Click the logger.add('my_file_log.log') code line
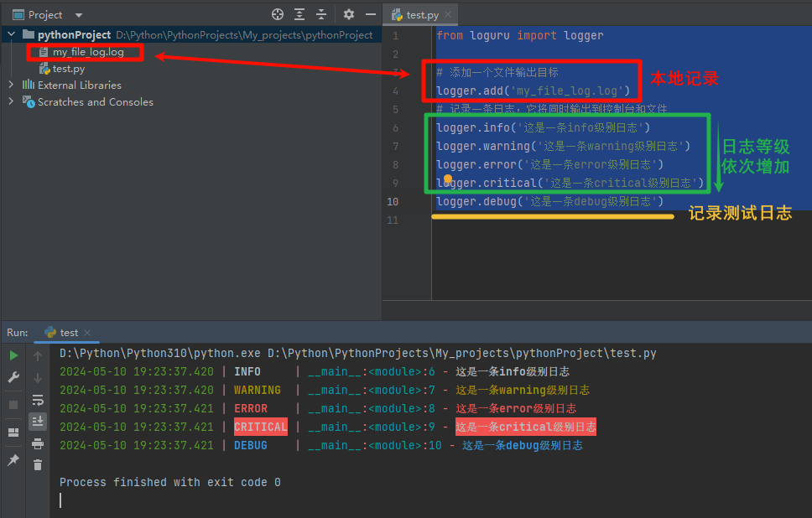This screenshot has height=518, width=812. click(x=533, y=91)
